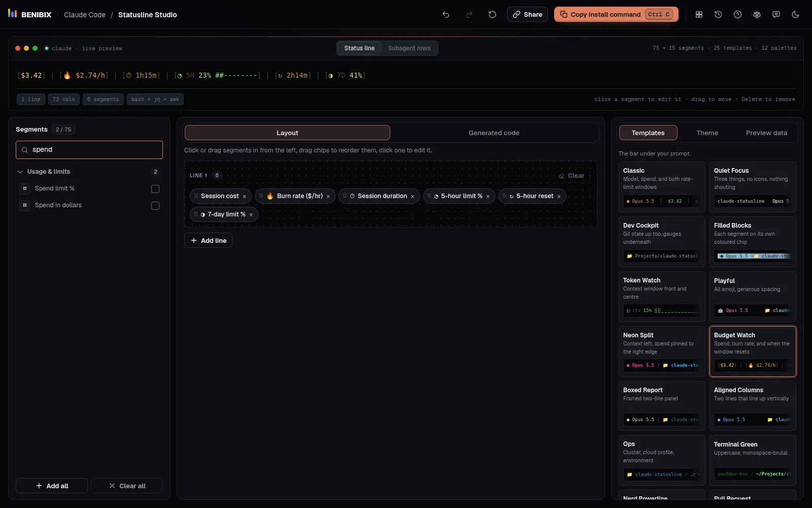Toggle dark mode moon icon
The width and height of the screenshot is (812, 508).
click(795, 15)
